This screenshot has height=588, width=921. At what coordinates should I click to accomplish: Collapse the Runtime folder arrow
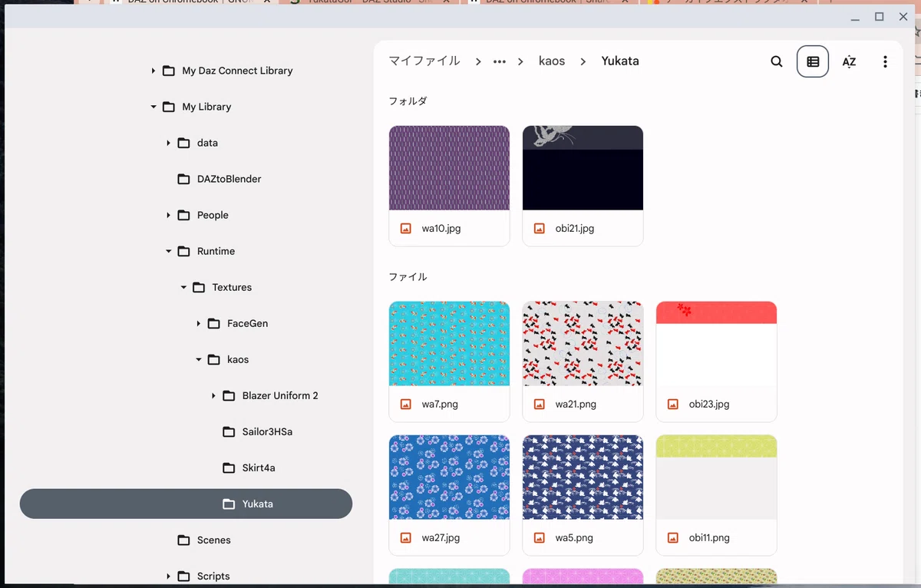tap(168, 251)
